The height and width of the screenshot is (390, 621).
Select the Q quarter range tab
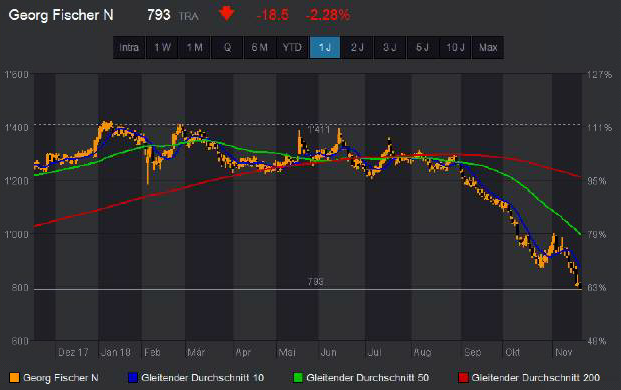(227, 48)
